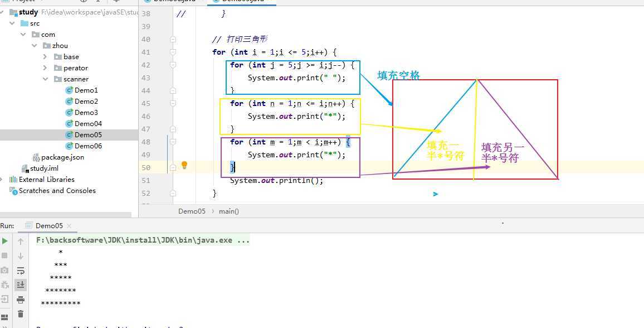
Task: Click the package.json file icon
Action: click(36, 157)
